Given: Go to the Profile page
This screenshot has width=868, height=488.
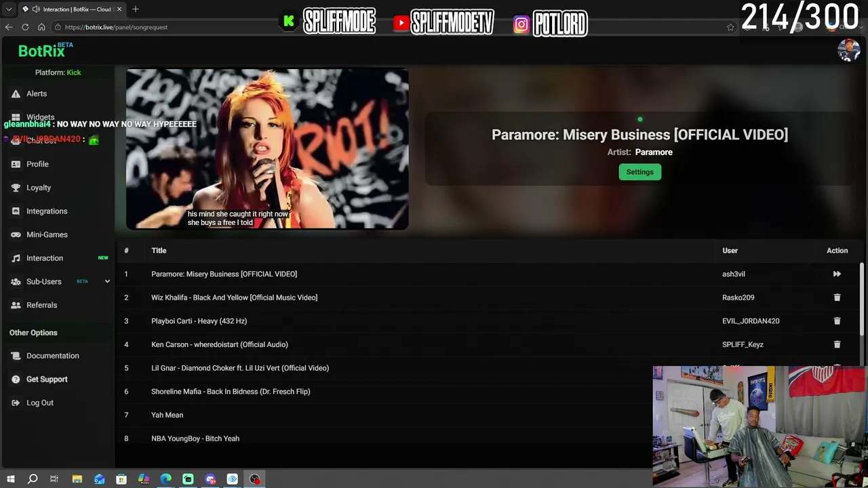Looking at the screenshot, I should 37,164.
